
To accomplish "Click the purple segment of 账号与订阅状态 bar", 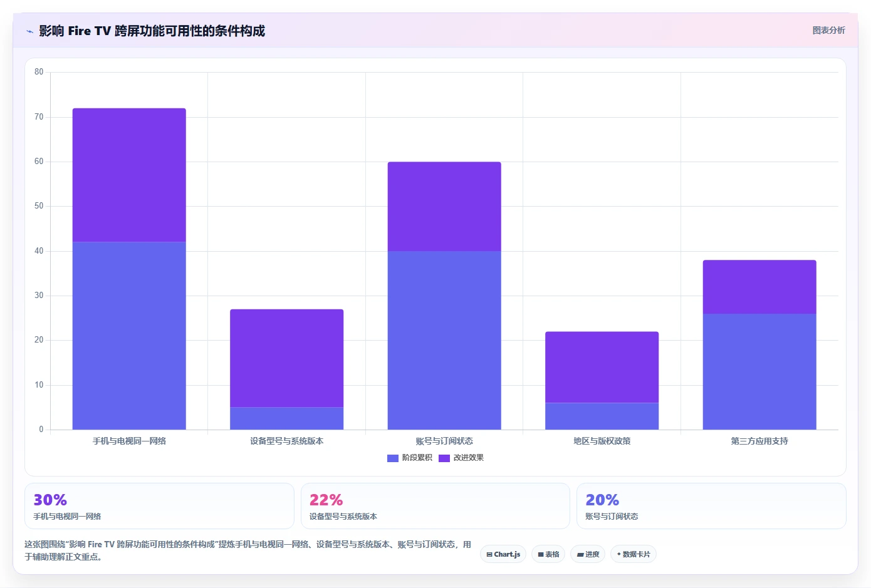I will pos(444,207).
